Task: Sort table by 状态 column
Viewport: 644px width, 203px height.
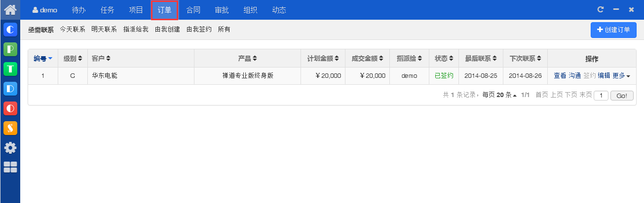Action: tap(444, 59)
